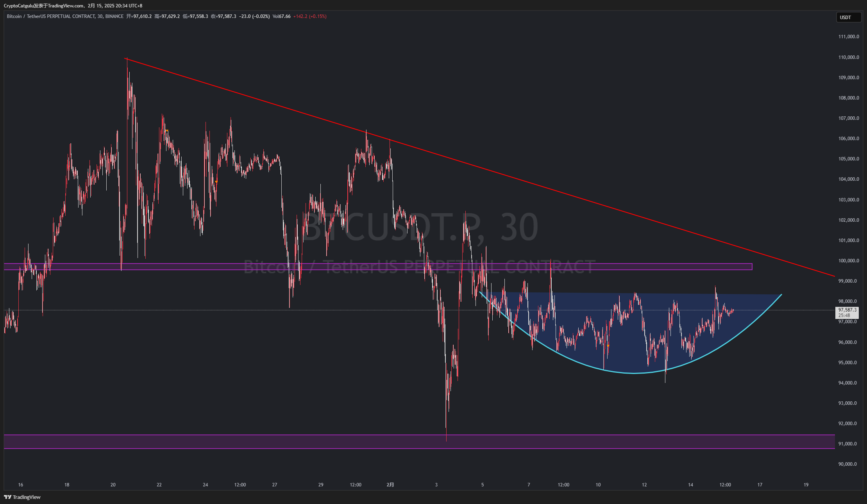Click the 111,000.0 price axis label

(849, 37)
